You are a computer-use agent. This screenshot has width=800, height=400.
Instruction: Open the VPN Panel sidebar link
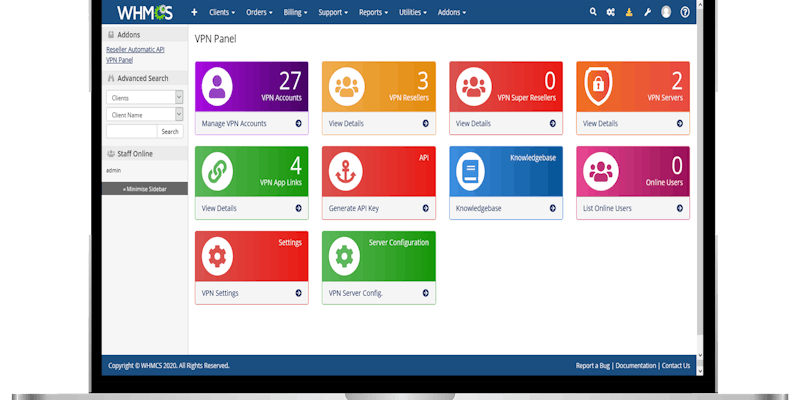[x=119, y=60]
